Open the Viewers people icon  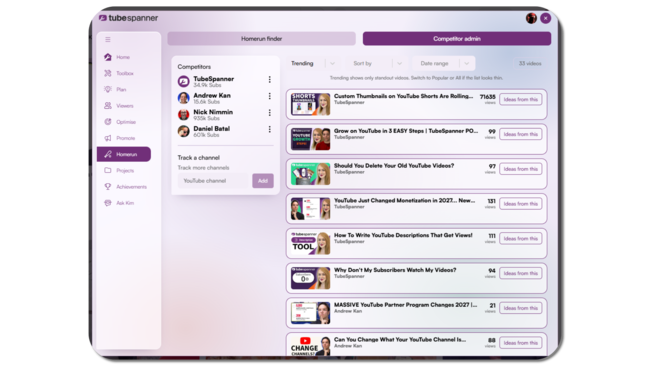tap(108, 106)
